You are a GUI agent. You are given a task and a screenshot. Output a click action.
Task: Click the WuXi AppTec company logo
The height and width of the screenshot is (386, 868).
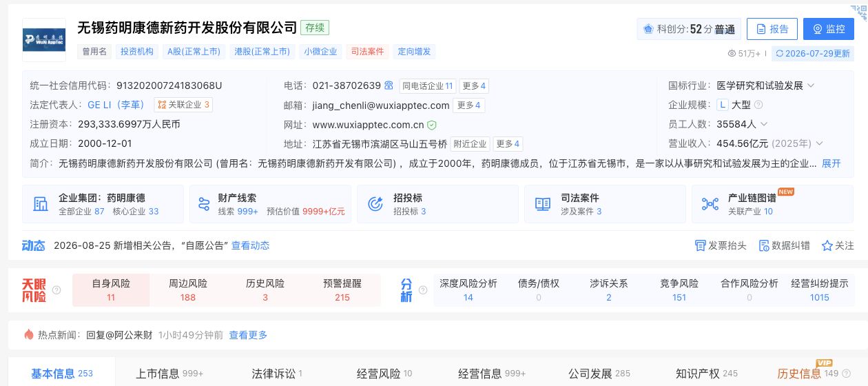click(44, 40)
